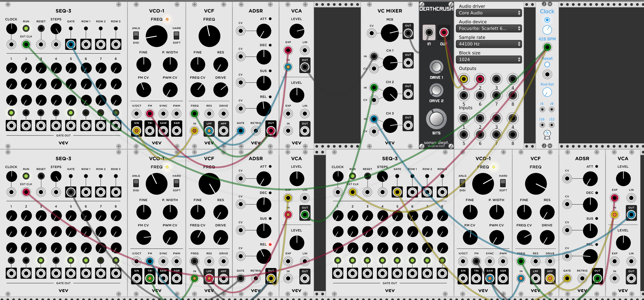Click the Clock module Reset button
This screenshot has height=300, width=644.
click(x=547, y=65)
